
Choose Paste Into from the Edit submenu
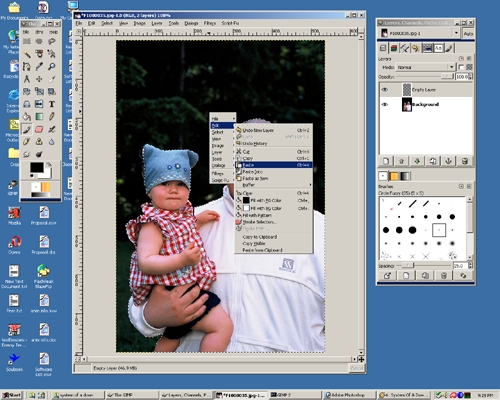274,172
